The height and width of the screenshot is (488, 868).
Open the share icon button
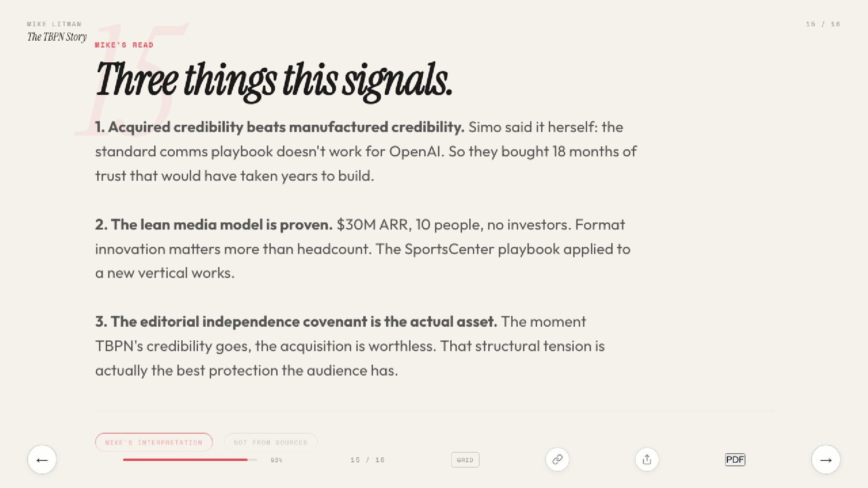point(646,460)
